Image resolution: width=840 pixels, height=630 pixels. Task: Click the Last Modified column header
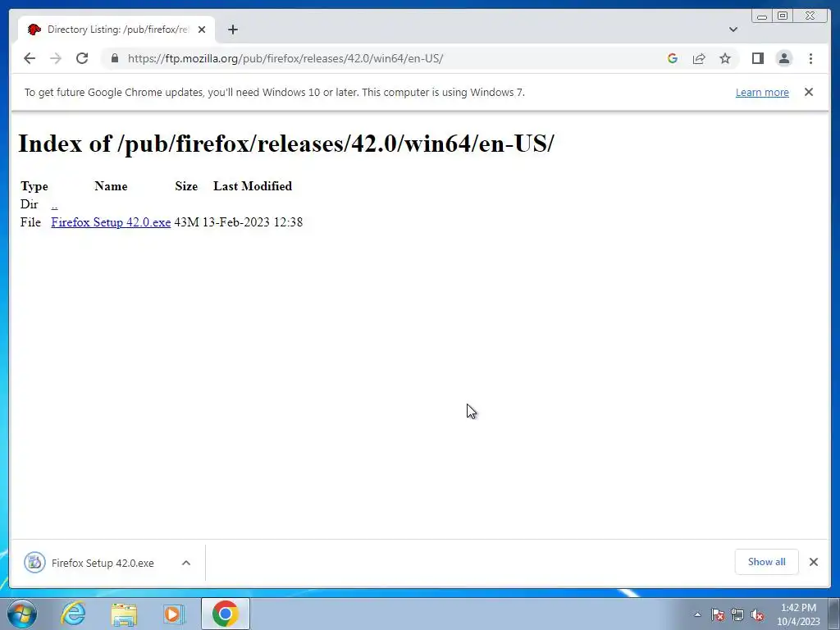[x=253, y=186]
